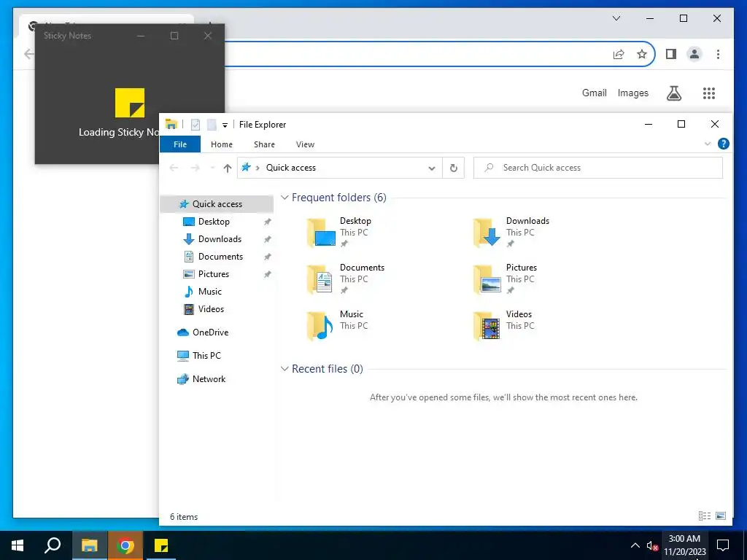Select Music in the navigation pane
The image size is (747, 560).
209,292
